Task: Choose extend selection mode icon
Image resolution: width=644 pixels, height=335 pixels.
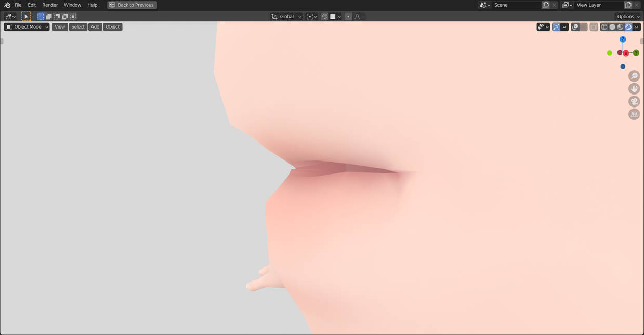Action: (x=49, y=17)
